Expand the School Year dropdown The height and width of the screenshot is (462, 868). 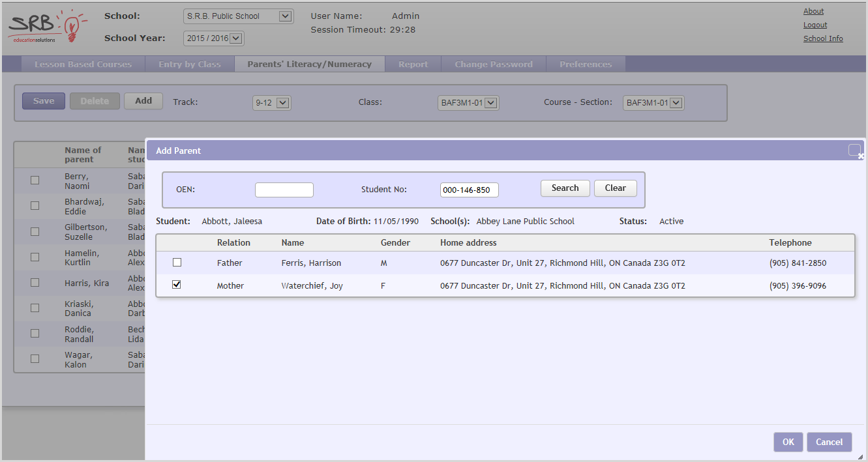[214, 38]
